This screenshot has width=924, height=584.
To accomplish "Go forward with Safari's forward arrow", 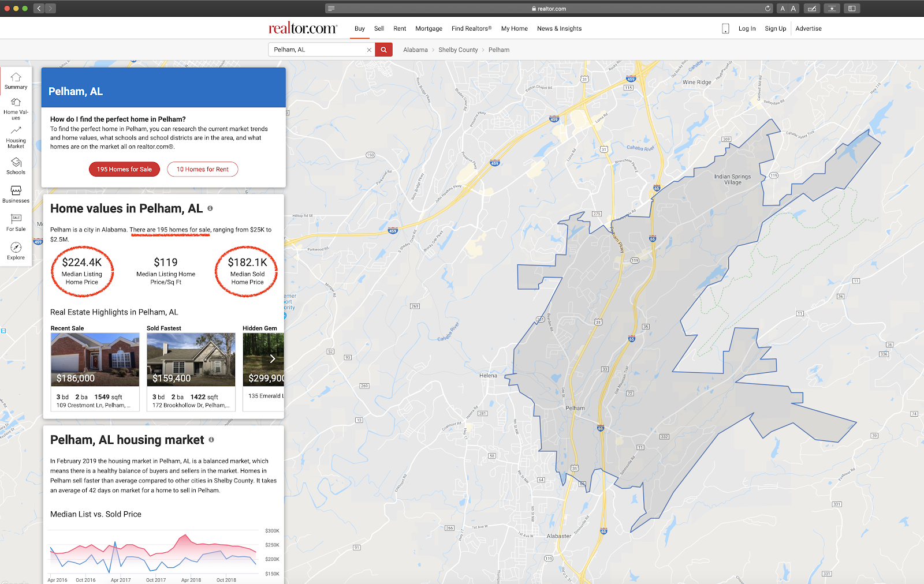I will coord(50,9).
